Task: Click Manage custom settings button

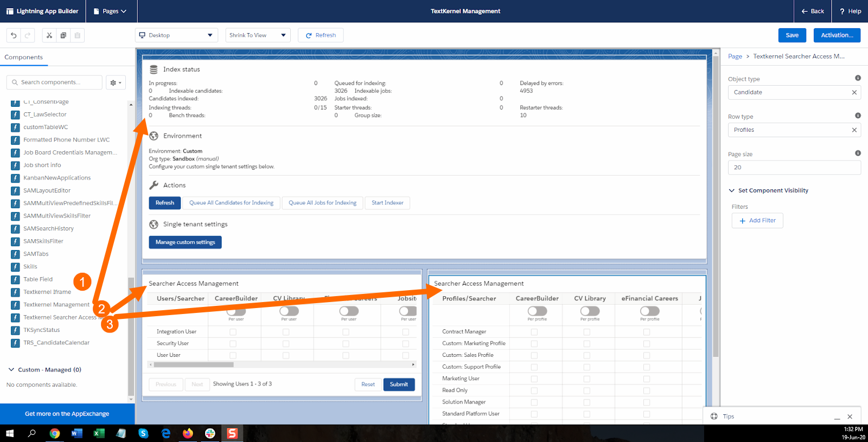Action: pos(185,242)
